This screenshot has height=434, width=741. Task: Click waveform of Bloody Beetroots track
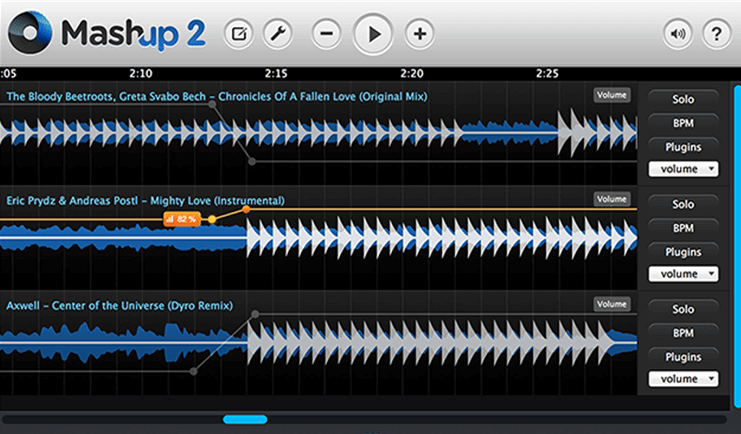coord(319,133)
